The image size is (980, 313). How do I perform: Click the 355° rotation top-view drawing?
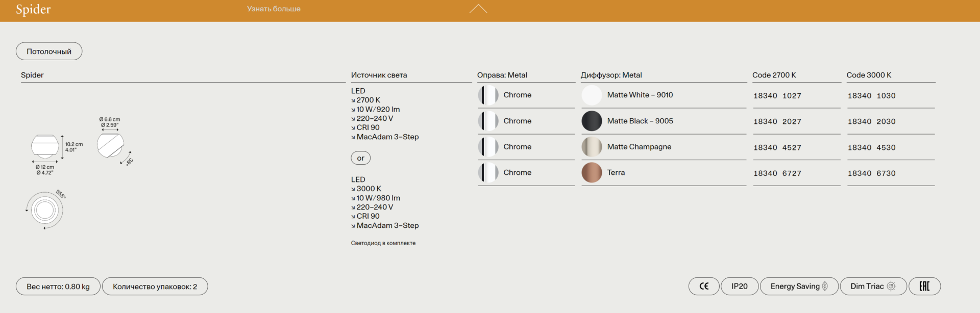point(45,210)
